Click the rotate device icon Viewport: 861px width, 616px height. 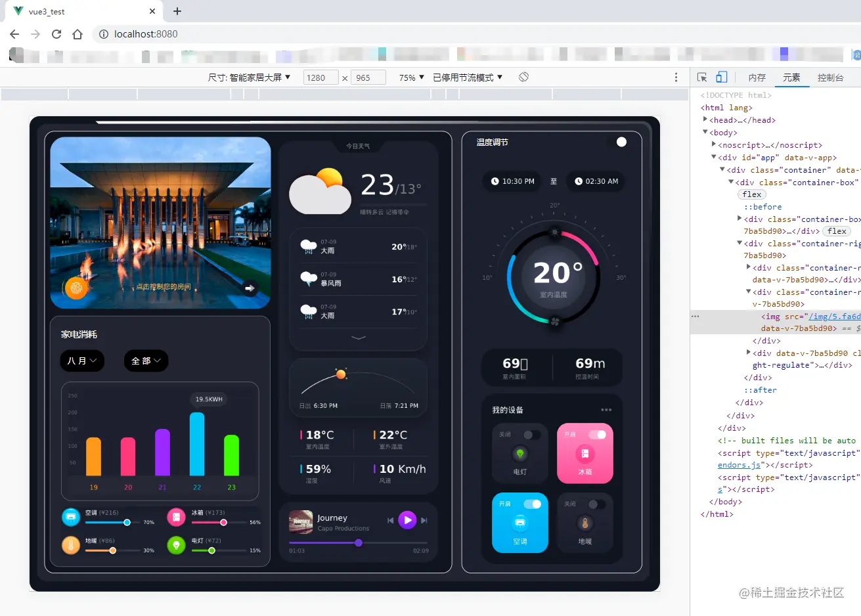[x=523, y=77]
